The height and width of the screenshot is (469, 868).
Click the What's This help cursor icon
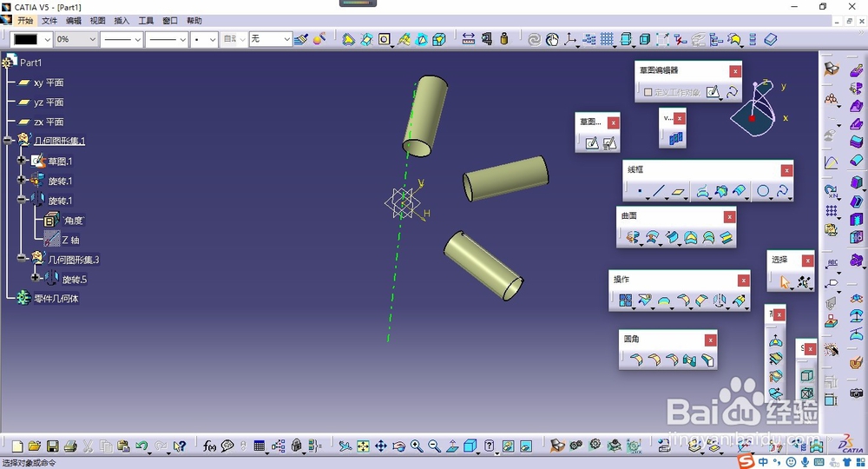(180, 446)
